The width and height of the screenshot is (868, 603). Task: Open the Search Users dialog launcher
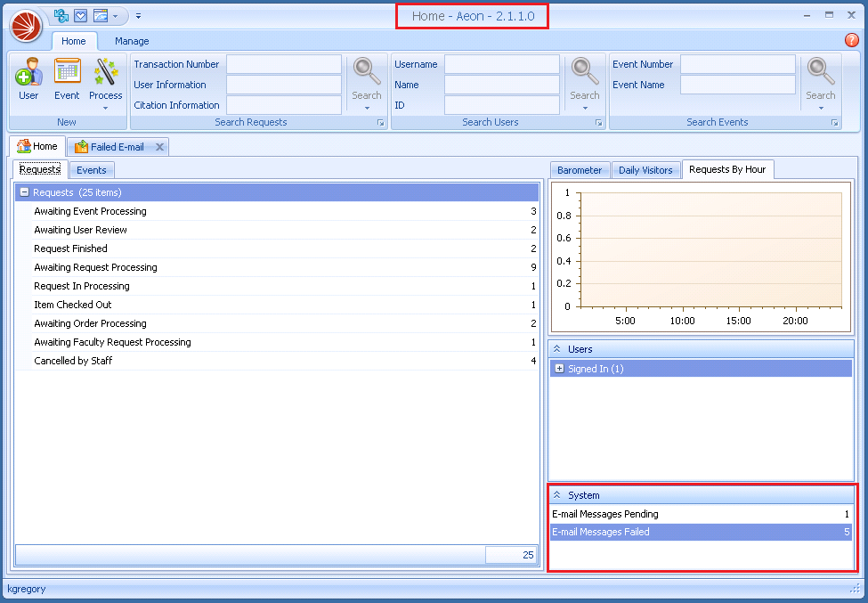(599, 123)
